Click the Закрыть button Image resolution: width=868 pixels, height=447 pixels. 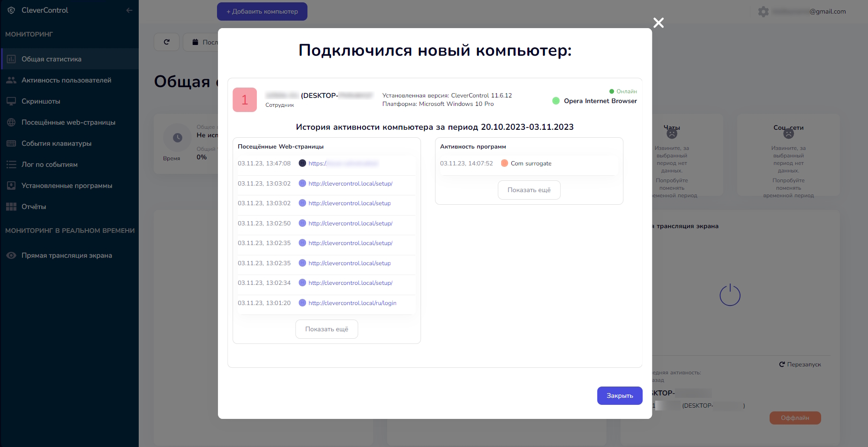tap(619, 396)
